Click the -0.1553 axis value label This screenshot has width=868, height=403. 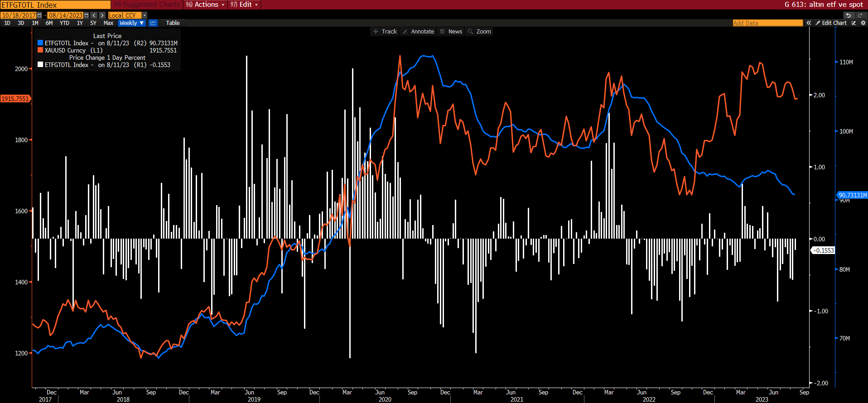coord(824,250)
